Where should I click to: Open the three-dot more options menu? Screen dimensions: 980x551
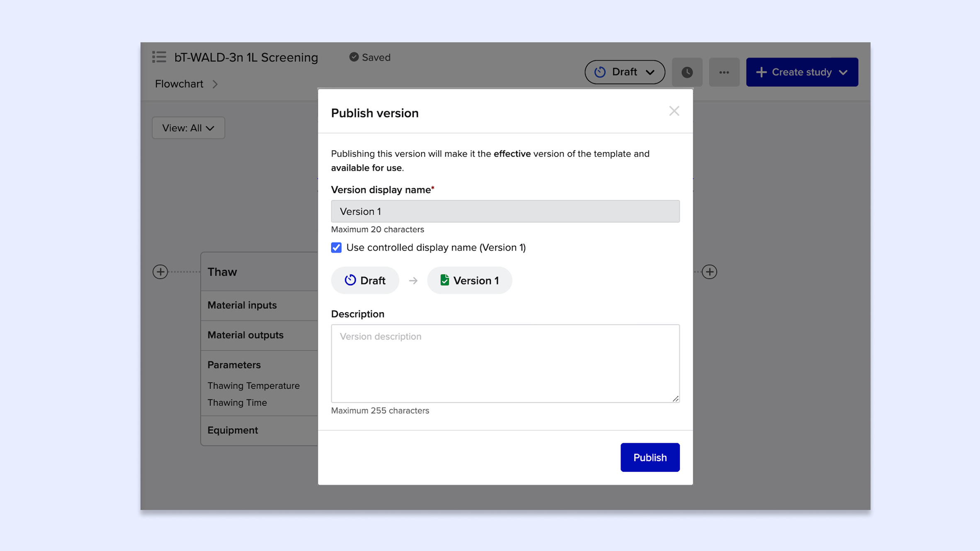point(724,72)
